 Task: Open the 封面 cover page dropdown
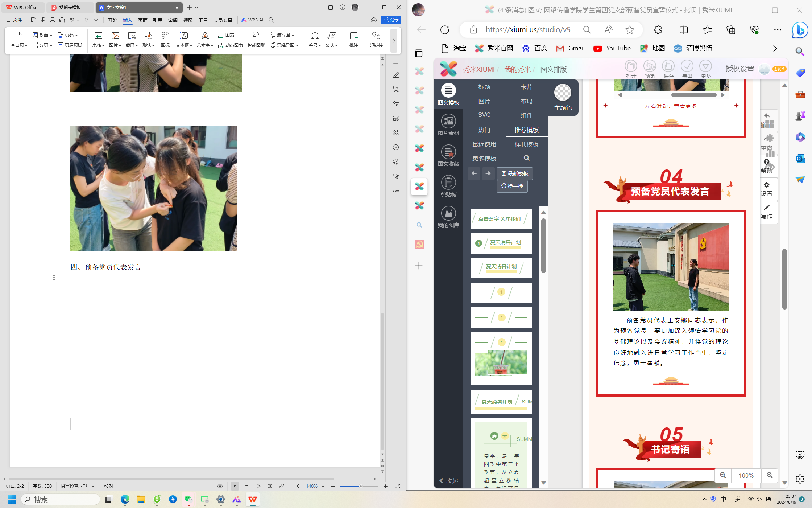[42, 35]
